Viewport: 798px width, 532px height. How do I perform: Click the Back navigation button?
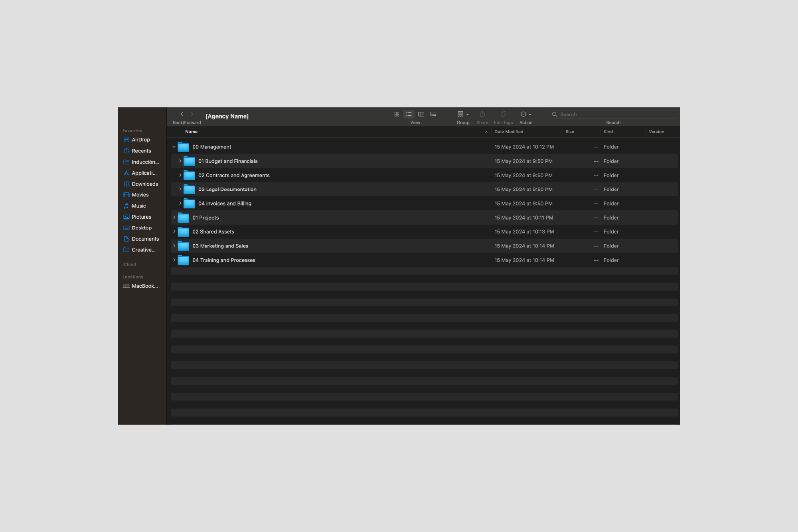point(182,114)
